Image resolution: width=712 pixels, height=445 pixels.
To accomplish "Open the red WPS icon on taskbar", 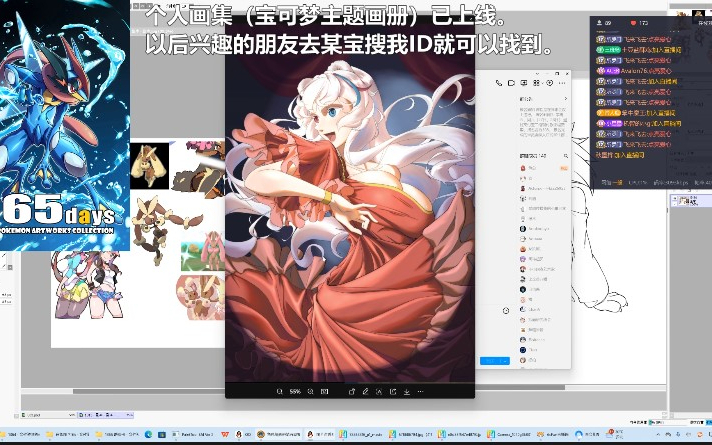I will point(225,435).
